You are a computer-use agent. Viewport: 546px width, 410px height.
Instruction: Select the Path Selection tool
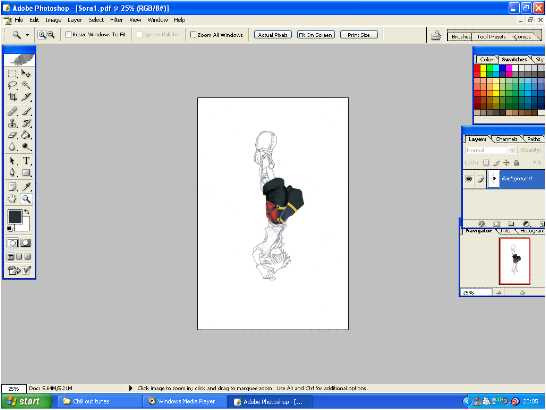(13, 161)
